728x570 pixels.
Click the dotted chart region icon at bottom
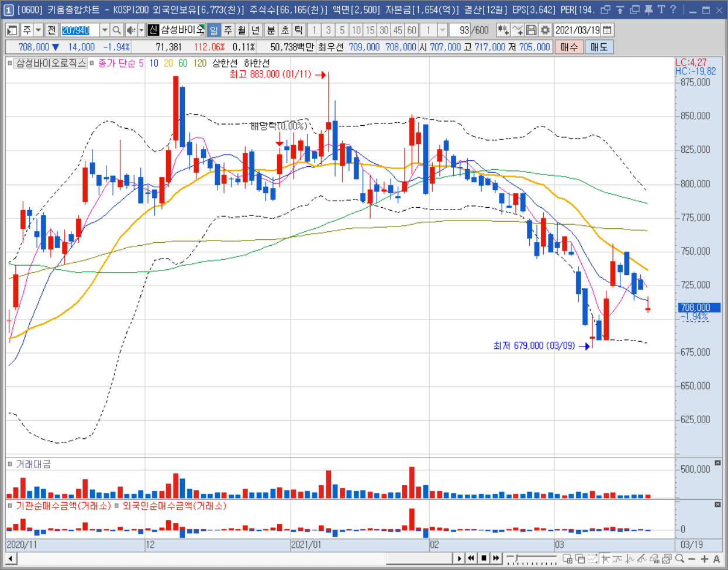[x=592, y=559]
